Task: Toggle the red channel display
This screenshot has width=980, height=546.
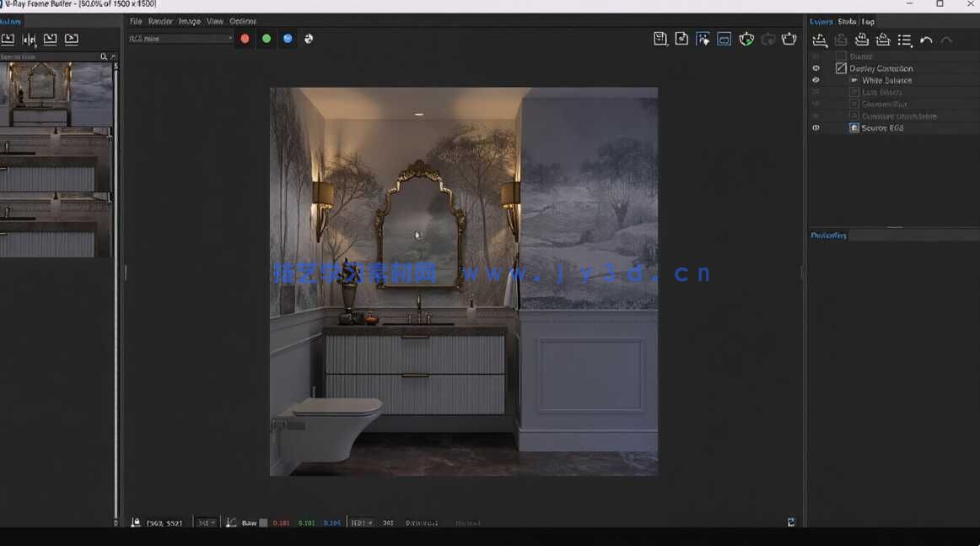Action: 244,38
